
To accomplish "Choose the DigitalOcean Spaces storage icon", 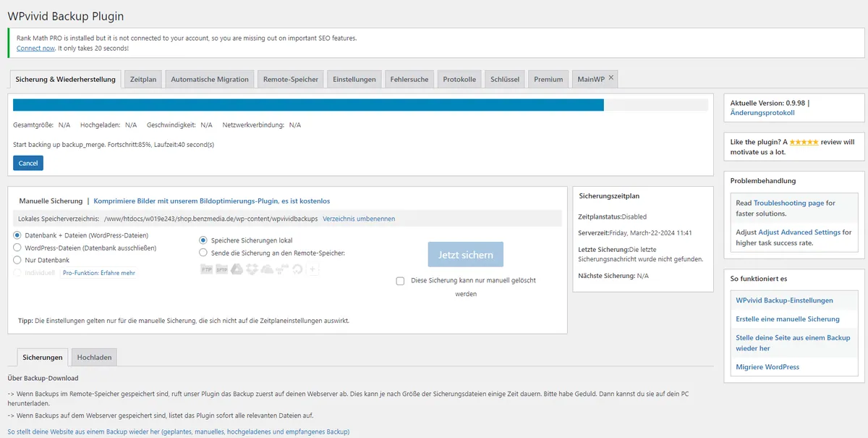I will [x=297, y=269].
